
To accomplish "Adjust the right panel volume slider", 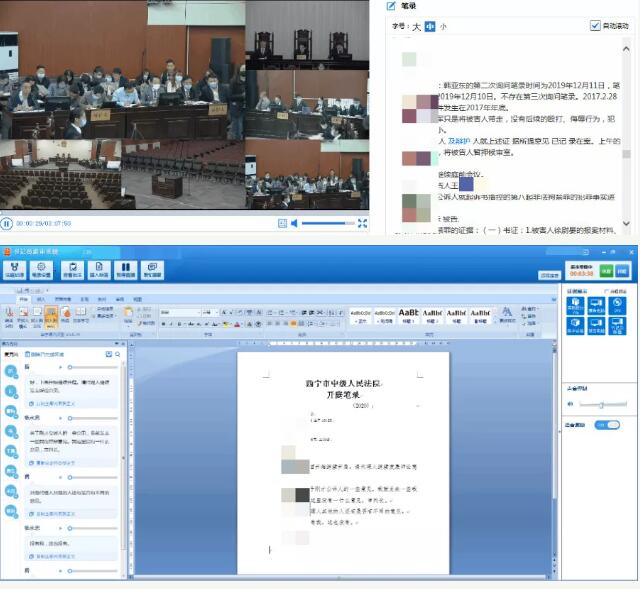I will pos(603,405).
